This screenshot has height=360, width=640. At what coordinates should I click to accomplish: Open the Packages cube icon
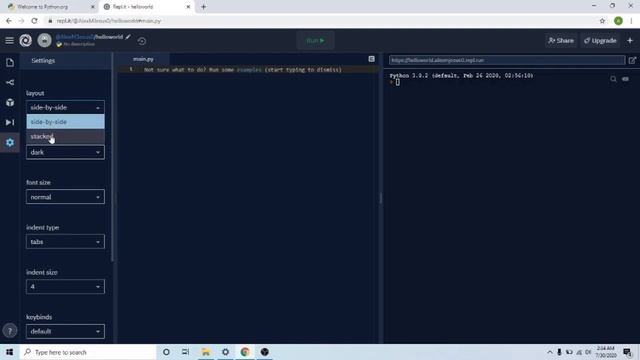click(10, 102)
